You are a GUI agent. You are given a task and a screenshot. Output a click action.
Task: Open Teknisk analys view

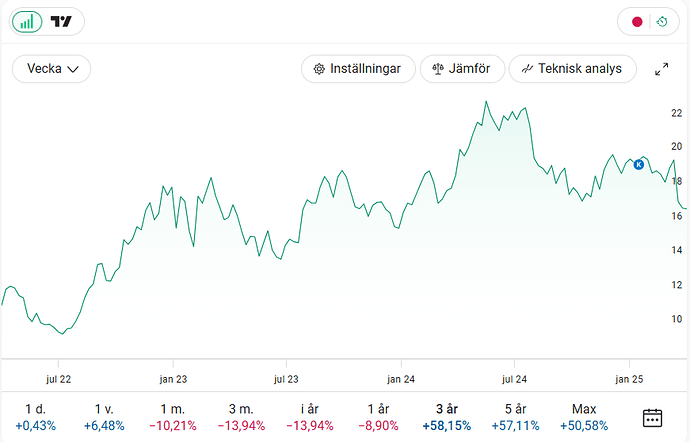point(572,69)
